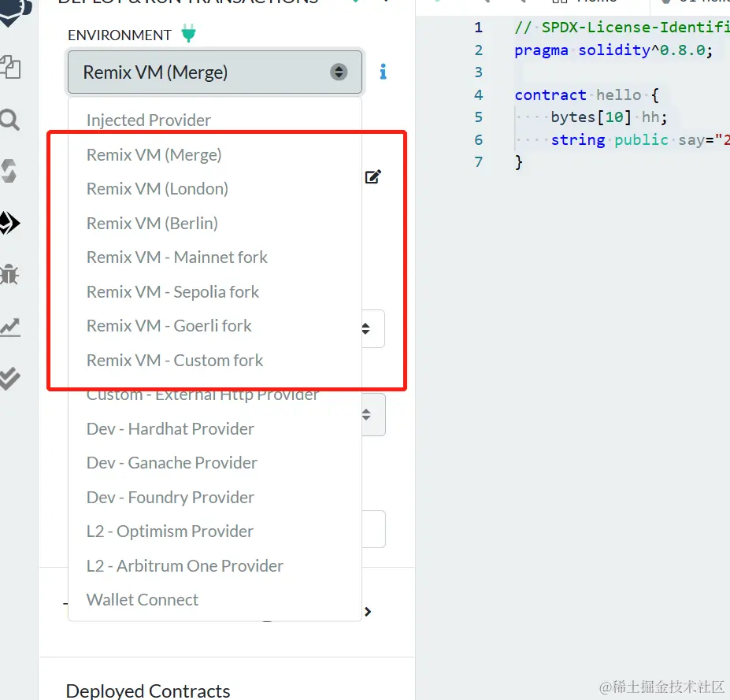Screen dimensions: 730x700
Task: Click line number 7 in the editor gutter
Action: 479,162
